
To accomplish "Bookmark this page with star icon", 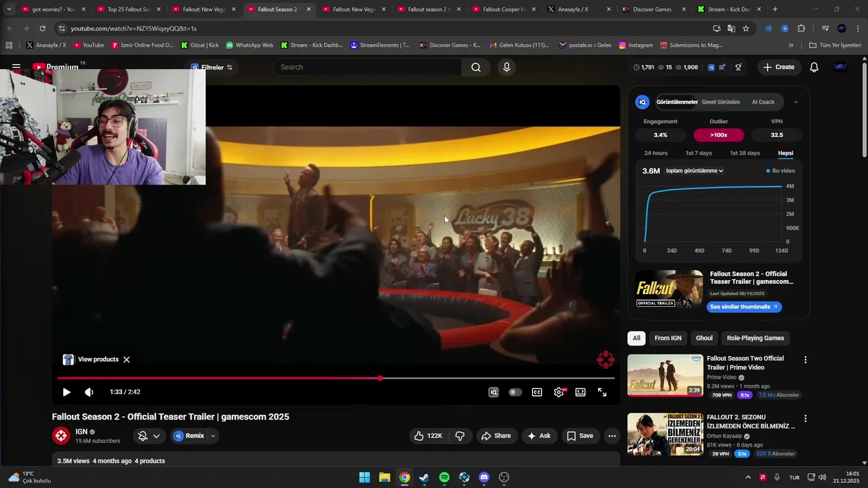I will 746,28.
